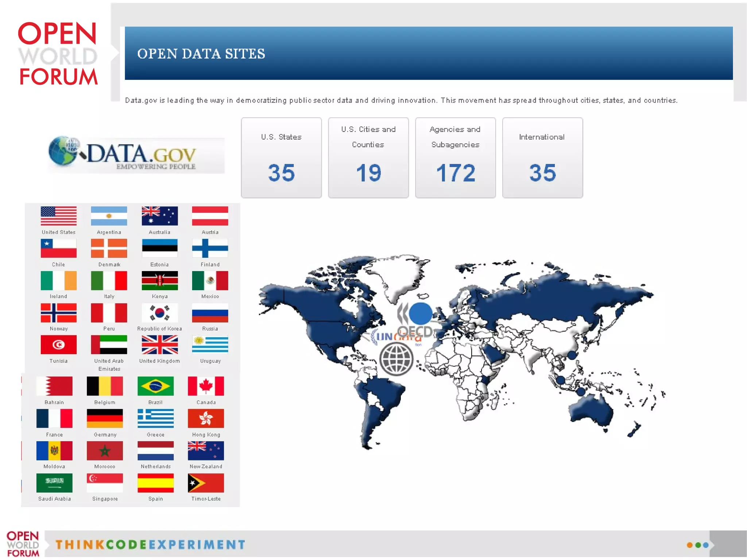
Task: Click the Open World Forum top logo
Action: point(58,54)
